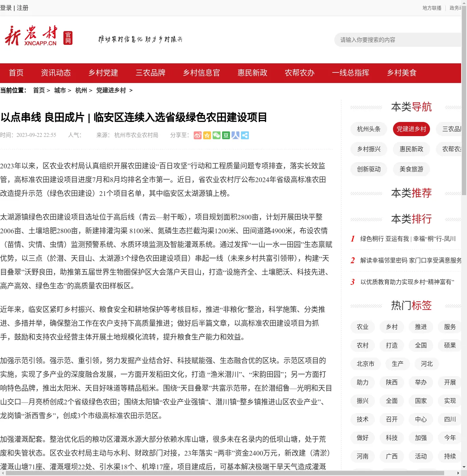Click the 农村 hot tag
467x476 pixels.
pos(363,345)
